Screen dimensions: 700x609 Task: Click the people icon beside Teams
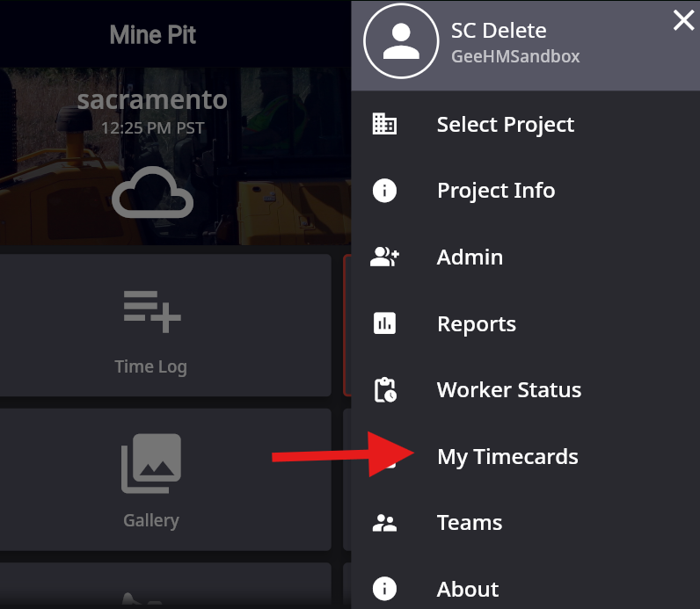tap(384, 523)
